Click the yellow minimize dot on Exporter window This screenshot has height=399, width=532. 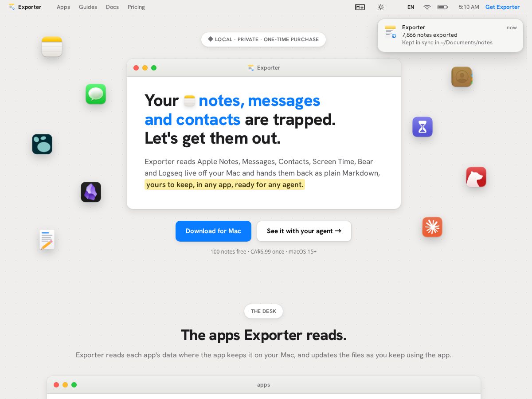(x=145, y=68)
